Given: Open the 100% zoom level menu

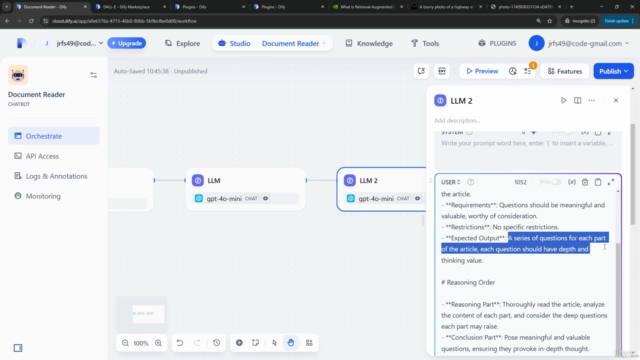Looking at the screenshot, I should [x=141, y=343].
